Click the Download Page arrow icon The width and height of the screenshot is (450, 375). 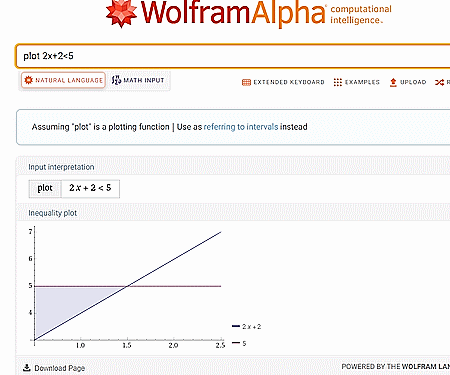27,368
